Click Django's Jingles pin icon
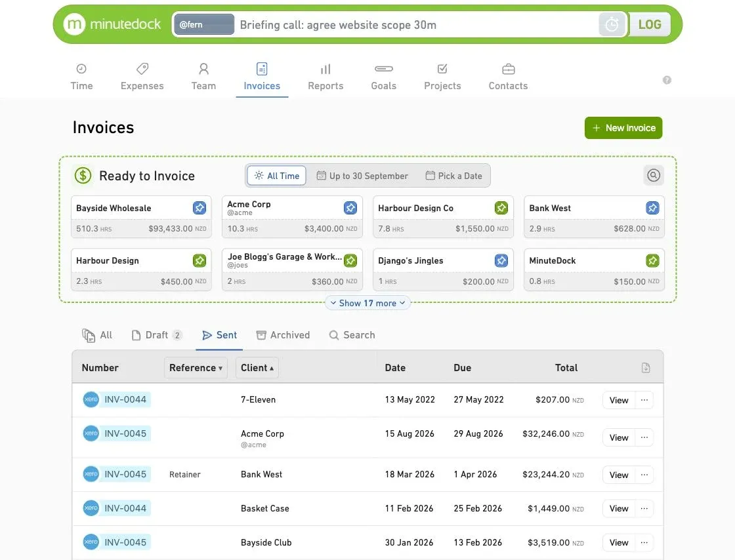This screenshot has width=735, height=560. [x=501, y=260]
